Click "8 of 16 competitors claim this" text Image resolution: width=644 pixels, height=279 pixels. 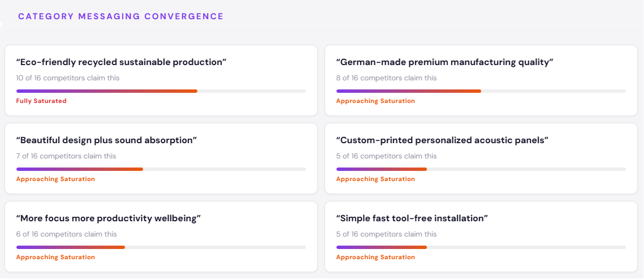point(386,78)
